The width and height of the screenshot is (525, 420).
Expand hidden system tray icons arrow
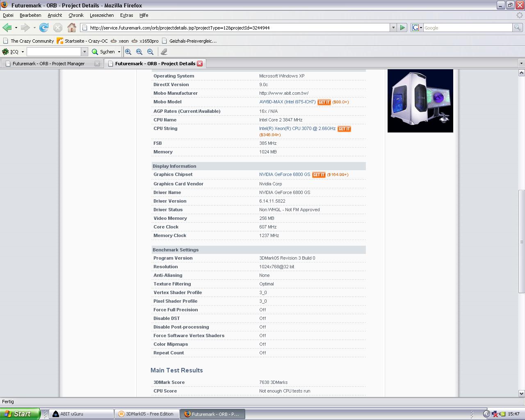[486, 414]
